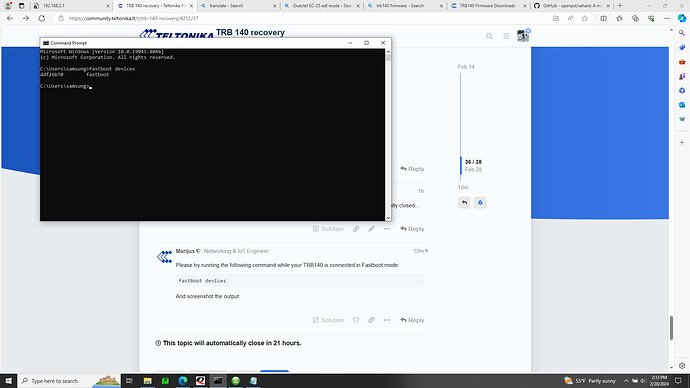Viewport: 690px width, 388px height.
Task: Open Command Prompt from the taskbar
Action: click(218, 381)
